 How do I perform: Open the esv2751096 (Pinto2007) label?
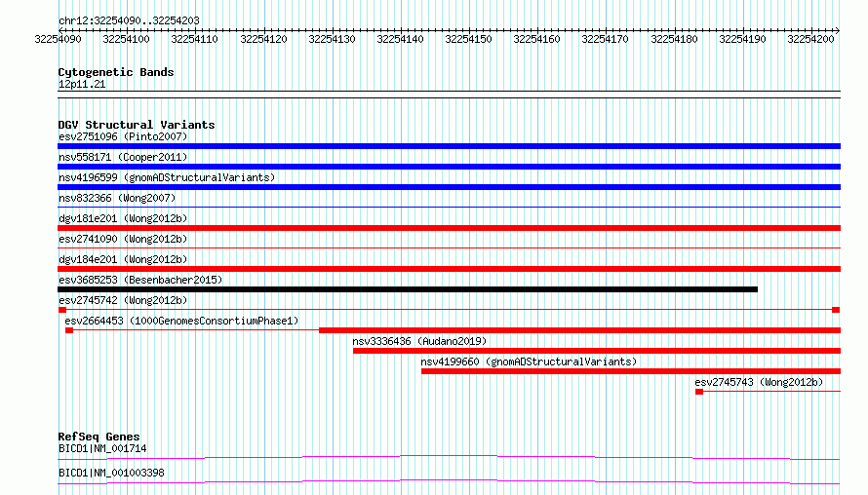tap(123, 136)
